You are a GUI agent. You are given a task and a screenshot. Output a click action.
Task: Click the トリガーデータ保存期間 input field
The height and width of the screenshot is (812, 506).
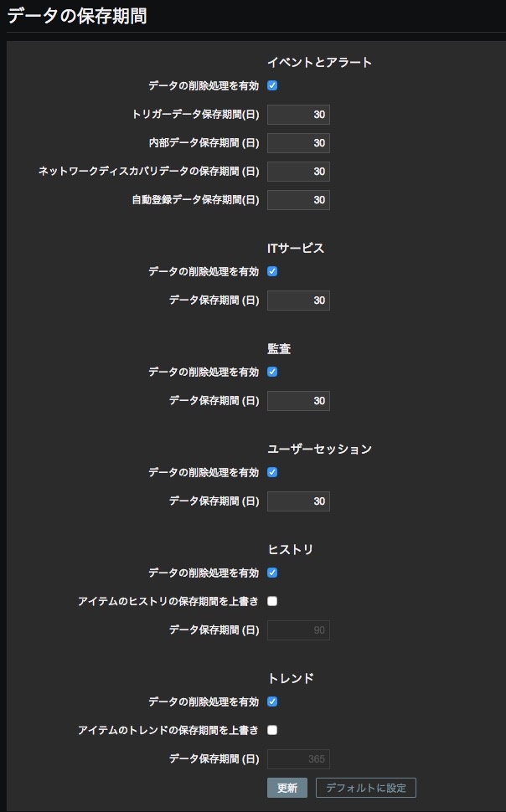298,115
